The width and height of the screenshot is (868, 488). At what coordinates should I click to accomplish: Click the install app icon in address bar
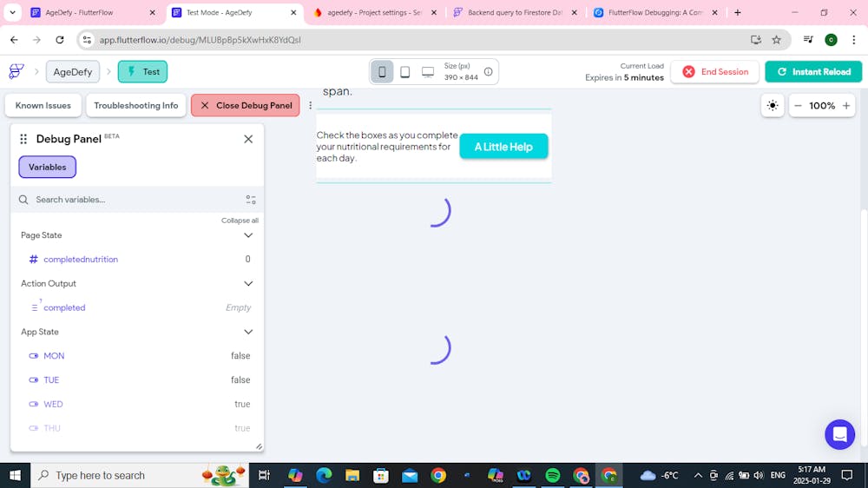point(756,40)
